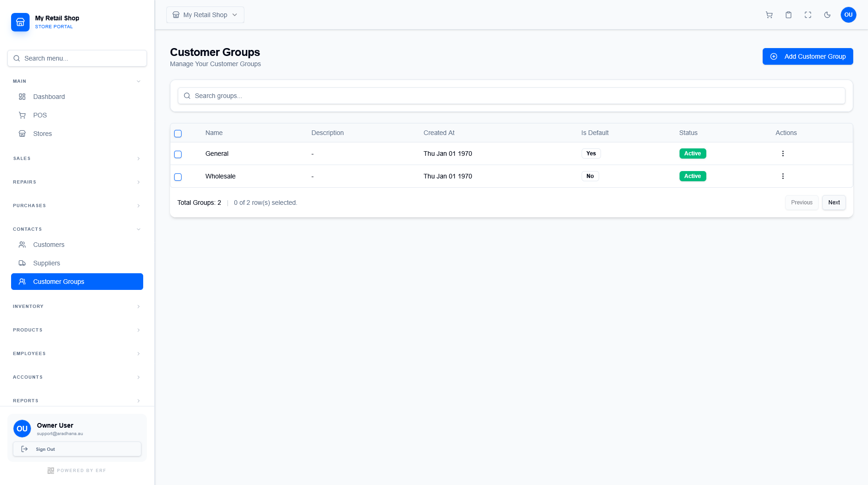
Task: Expand the SALES section in the sidebar
Action: (76, 158)
